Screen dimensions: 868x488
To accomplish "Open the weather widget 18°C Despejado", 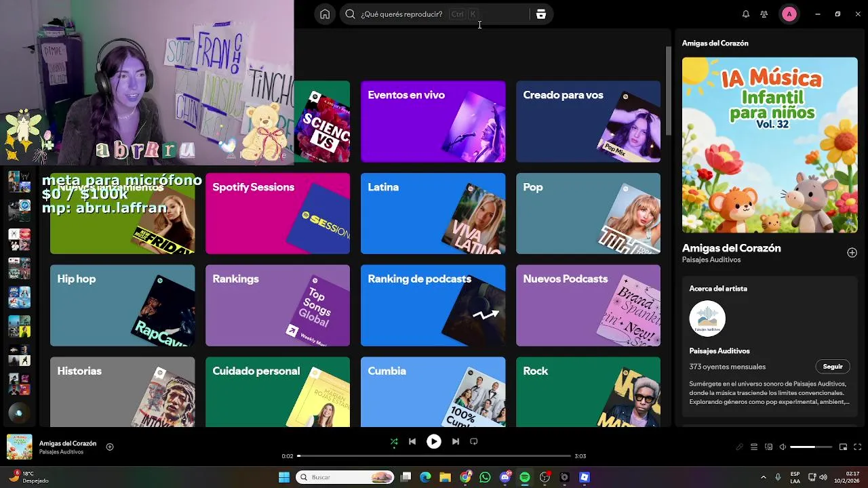I will pyautogui.click(x=28, y=477).
